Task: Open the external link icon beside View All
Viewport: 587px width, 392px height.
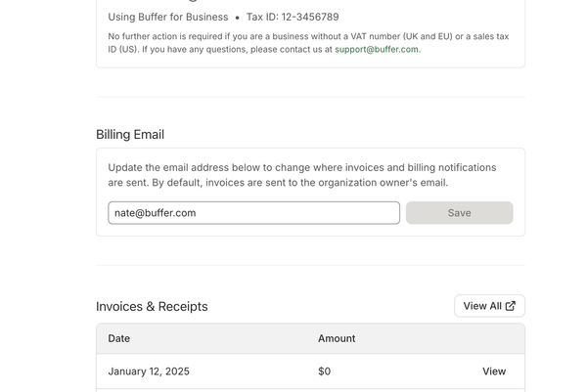Action: [x=510, y=306]
